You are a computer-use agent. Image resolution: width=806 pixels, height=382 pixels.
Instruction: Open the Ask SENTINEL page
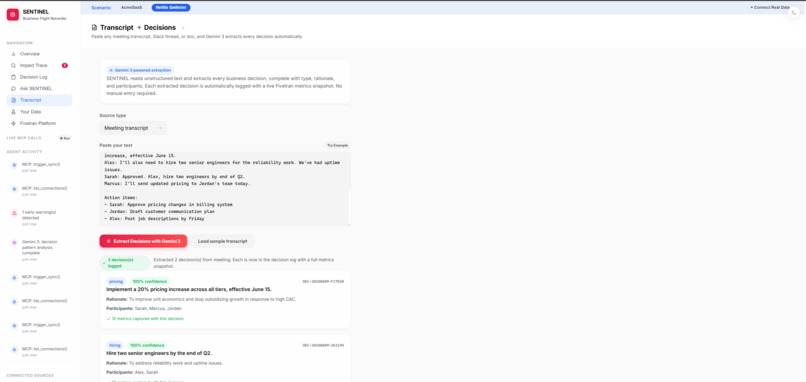pos(35,88)
